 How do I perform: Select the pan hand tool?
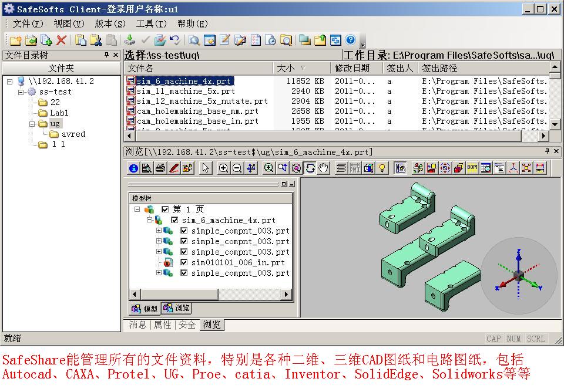click(323, 168)
